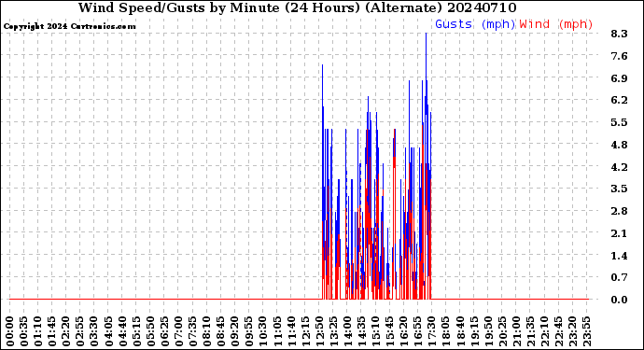Click the 05:15 time label
This screenshot has width=644, height=350.
[x=137, y=331]
